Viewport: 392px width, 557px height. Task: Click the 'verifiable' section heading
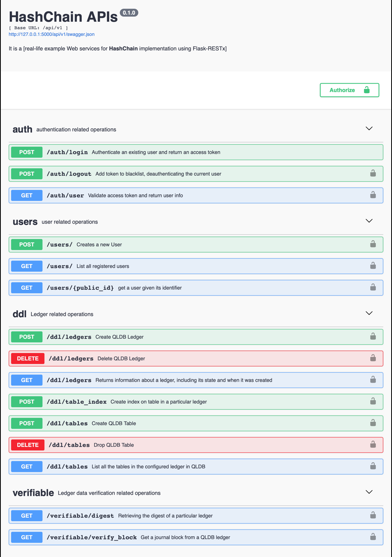[x=33, y=493]
